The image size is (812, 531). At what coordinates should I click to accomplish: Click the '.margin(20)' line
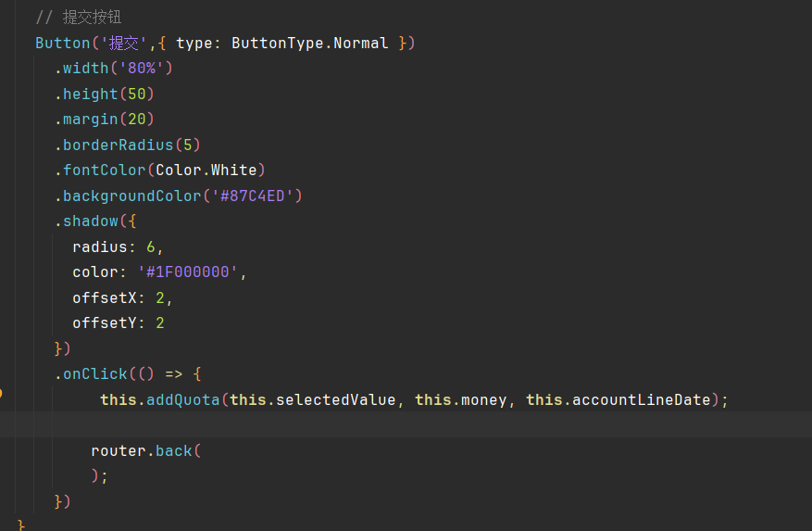105,120
